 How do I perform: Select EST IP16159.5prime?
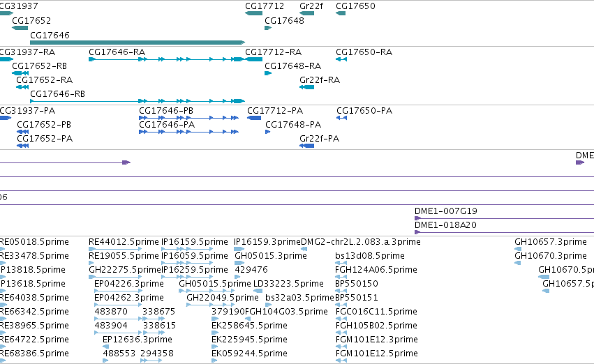[195, 242]
